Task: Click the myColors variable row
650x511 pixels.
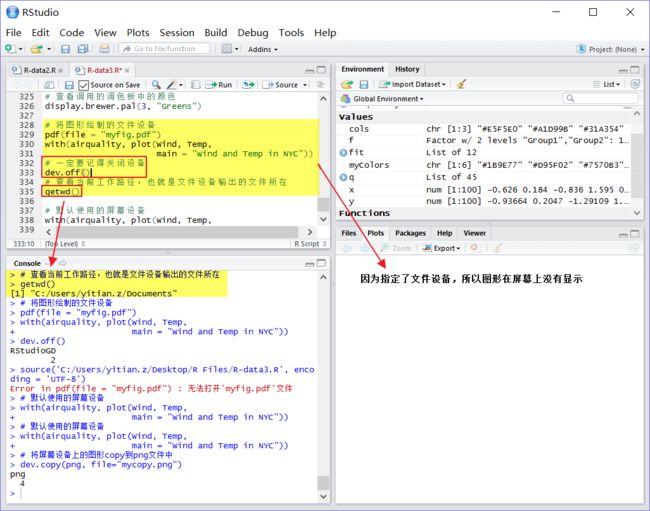Action: 485,165
